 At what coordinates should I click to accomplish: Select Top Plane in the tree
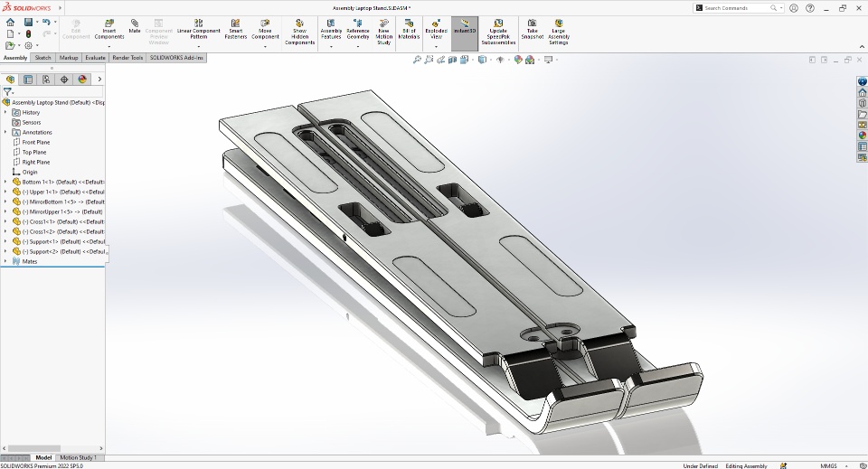[x=33, y=152]
